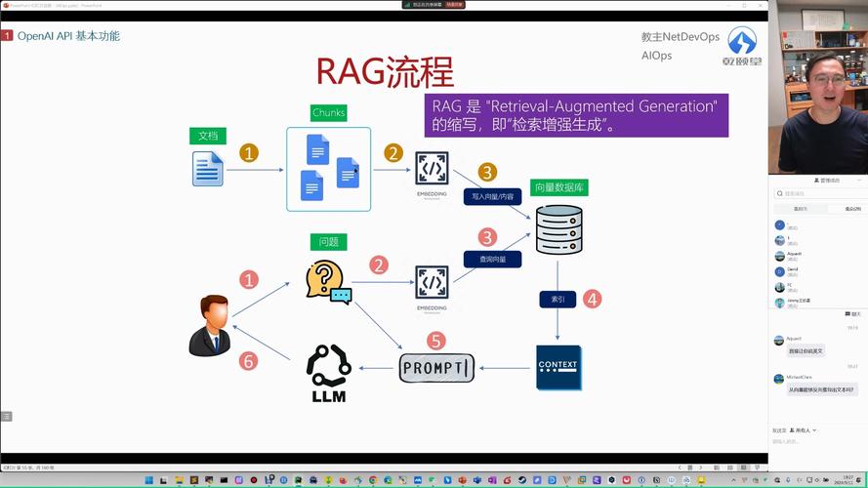The height and width of the screenshot is (488, 868).
Task: Switch to the second tab in the member panel
Action: tap(851, 209)
